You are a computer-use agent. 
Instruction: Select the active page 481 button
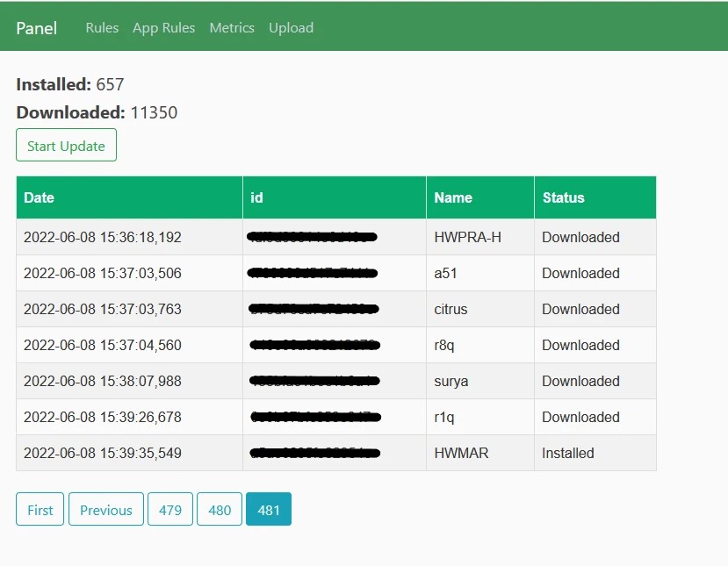(x=269, y=510)
